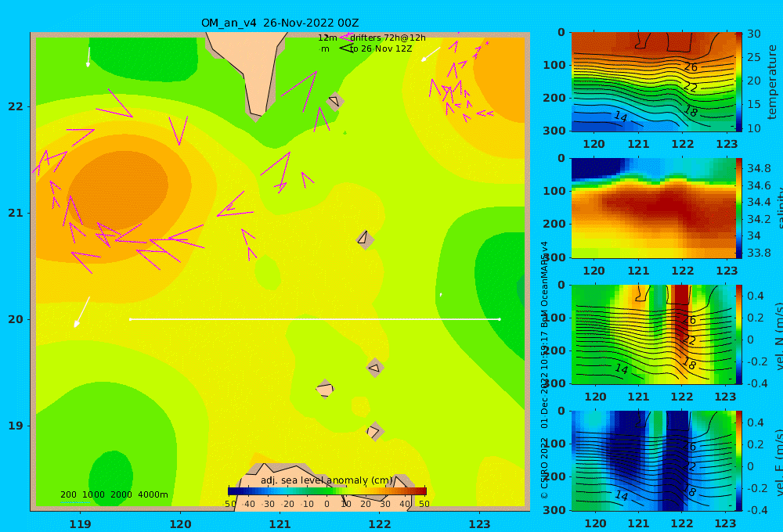
Task: Click the 34.8 tick on salinity color bar
Action: 759,168
